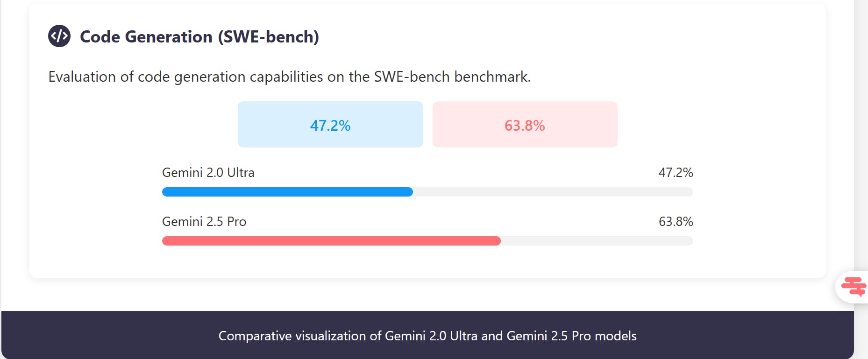Click the "Code Generation (SWE-bench)" heading

coord(199,37)
